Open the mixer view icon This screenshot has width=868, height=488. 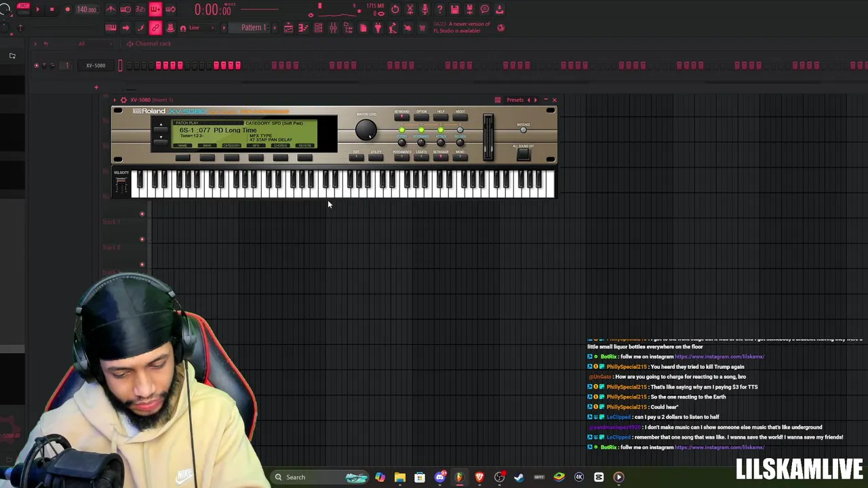(333, 28)
